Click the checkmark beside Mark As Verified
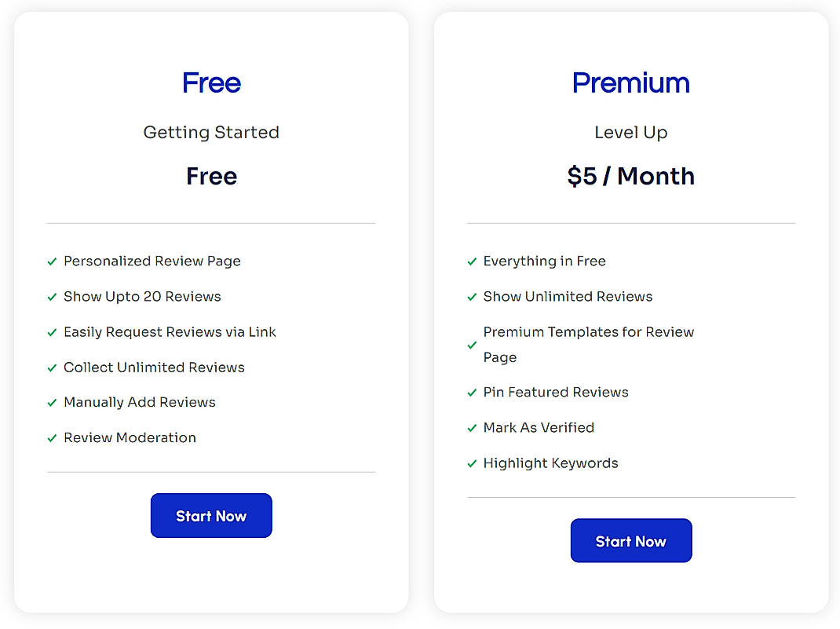This screenshot has height=629, width=840. [472, 428]
